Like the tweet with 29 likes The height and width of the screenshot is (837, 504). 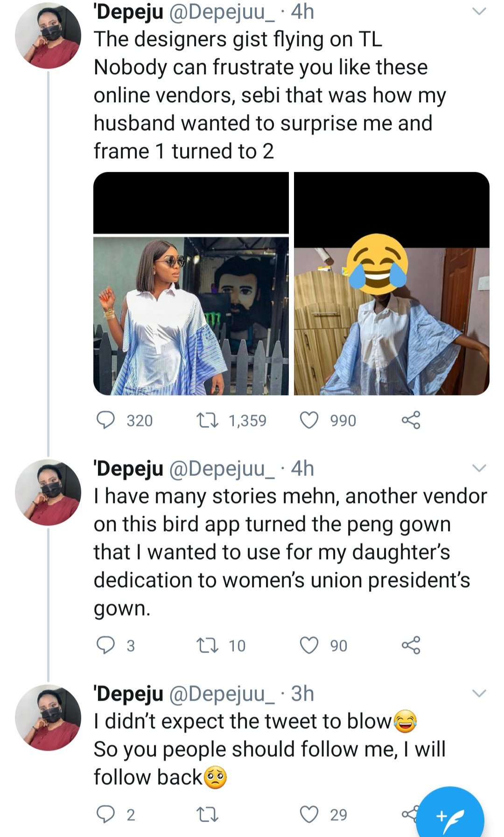(x=309, y=814)
